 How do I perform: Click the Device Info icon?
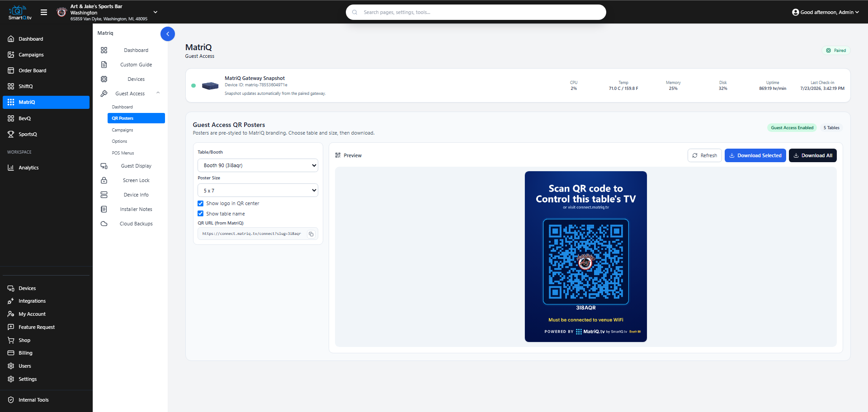click(x=104, y=195)
